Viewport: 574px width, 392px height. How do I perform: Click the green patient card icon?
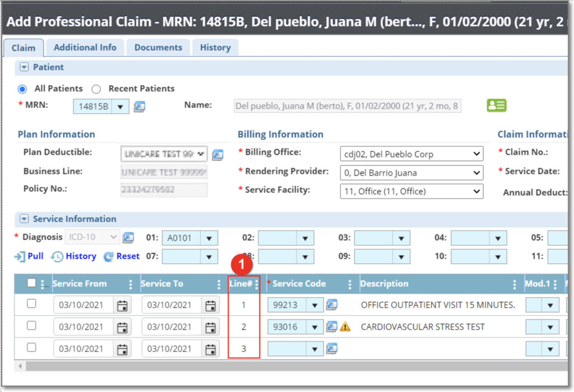coord(496,105)
